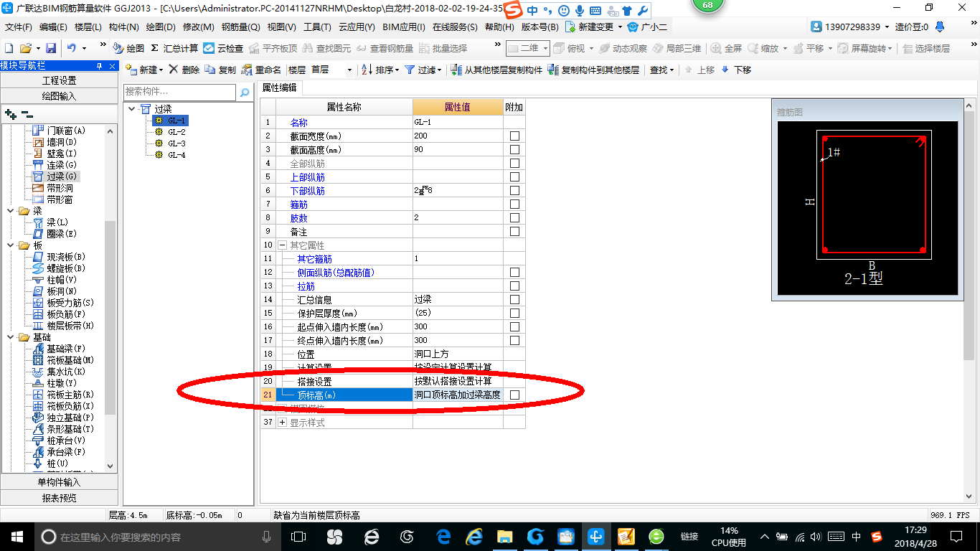Click 新建变更 in the menu bar
The image size is (980, 551).
point(593,27)
